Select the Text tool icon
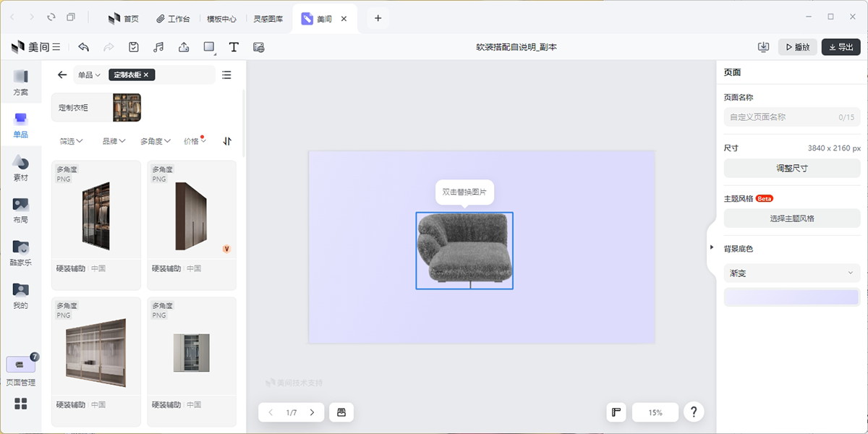Viewport: 868px width, 434px height. coord(234,47)
